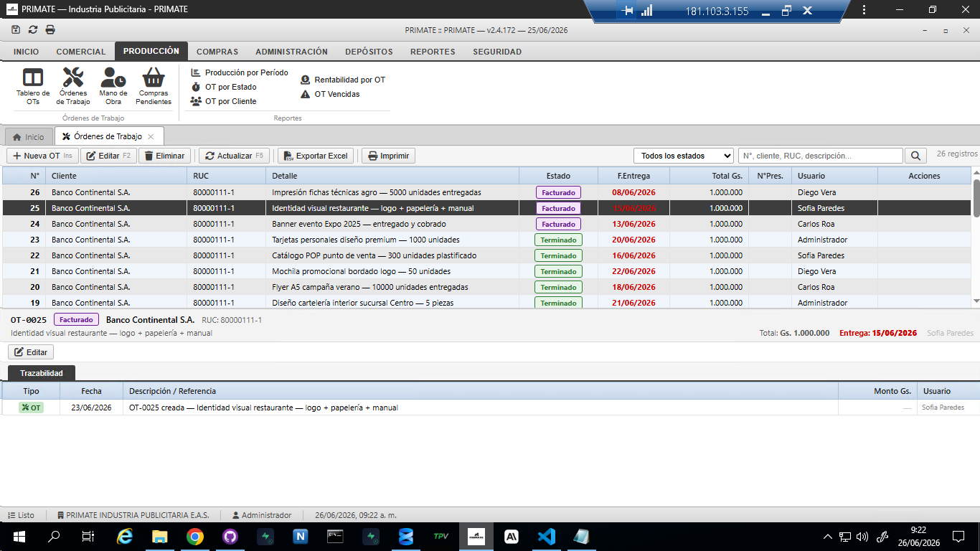Click Editar in the OT-0025 detail panel
The width and height of the screenshot is (980, 551).
(31, 352)
